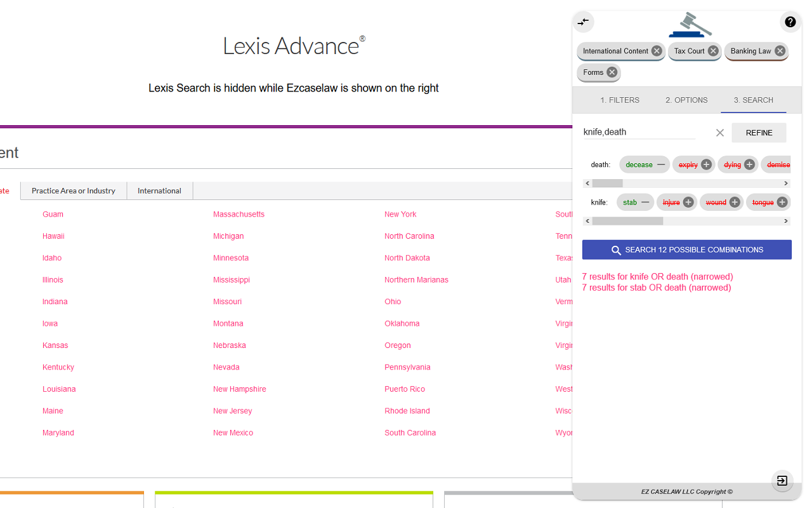The width and height of the screenshot is (812, 508).
Task: Open the Practice Area or Industry tab
Action: coord(74,190)
